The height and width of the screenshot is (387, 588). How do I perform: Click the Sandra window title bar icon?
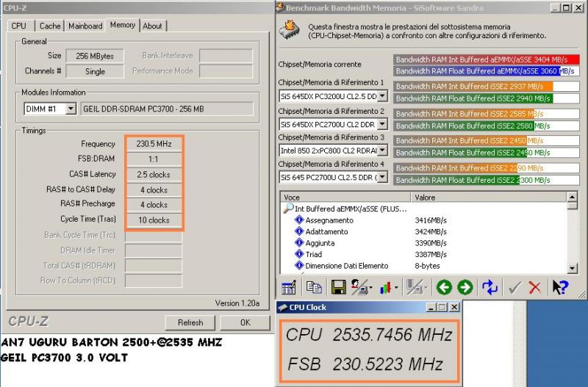pyautogui.click(x=281, y=7)
